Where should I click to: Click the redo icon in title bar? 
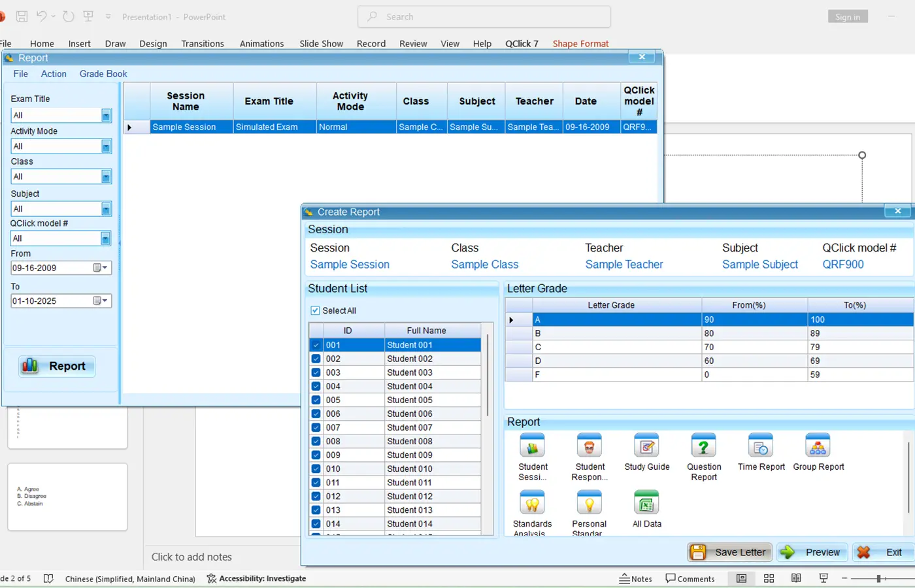point(68,16)
